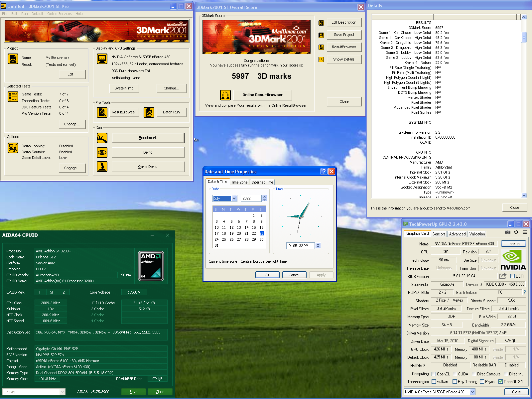Viewport: 532px width, 399px height.
Task: Click the Benchmark run icon
Action: click(x=102, y=138)
